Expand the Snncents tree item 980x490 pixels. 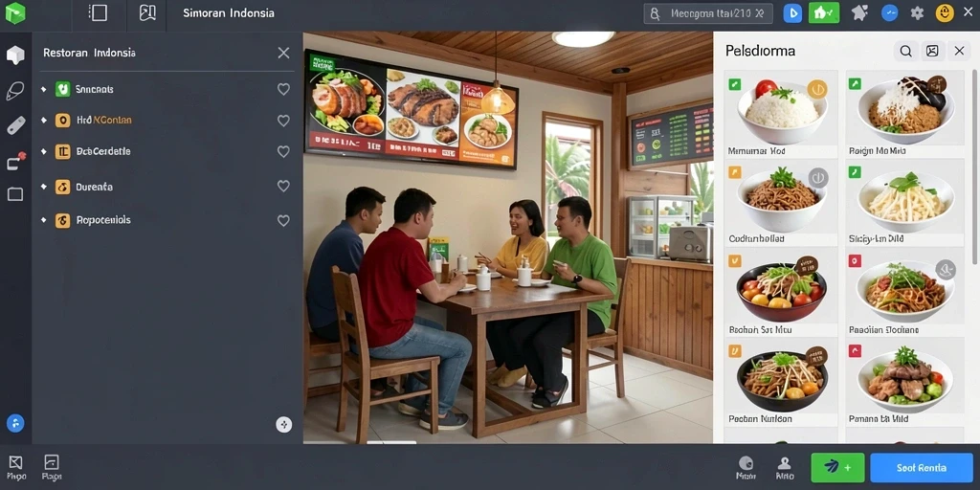coord(43,89)
